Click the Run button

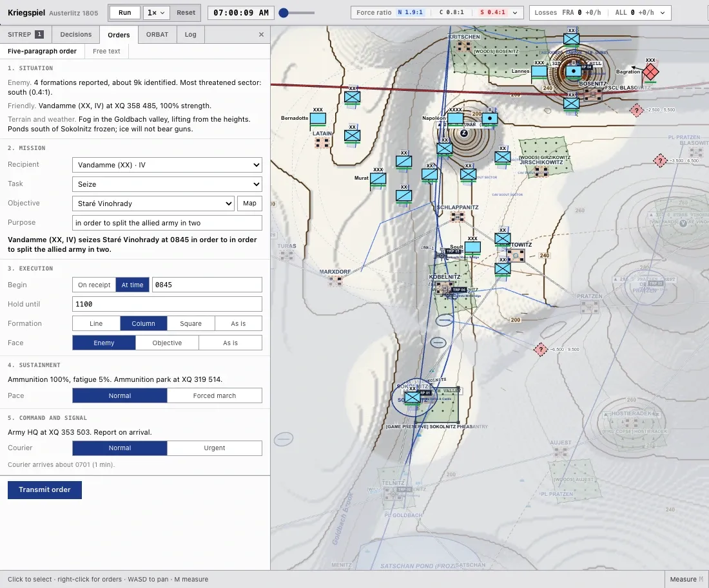coord(125,13)
